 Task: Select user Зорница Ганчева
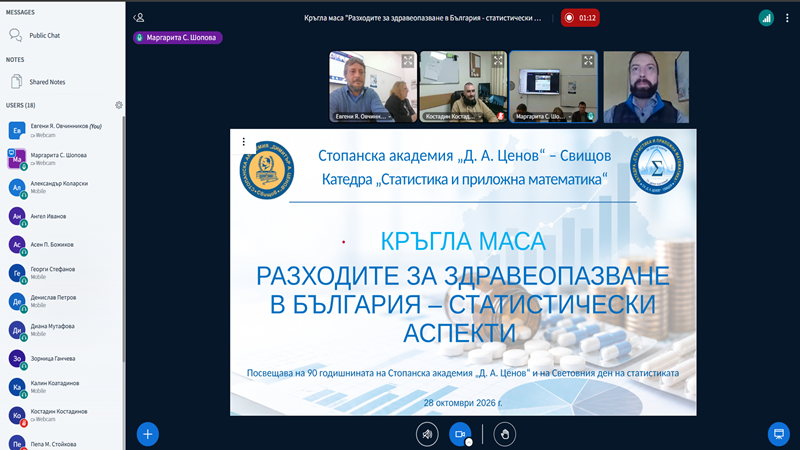(x=62, y=358)
